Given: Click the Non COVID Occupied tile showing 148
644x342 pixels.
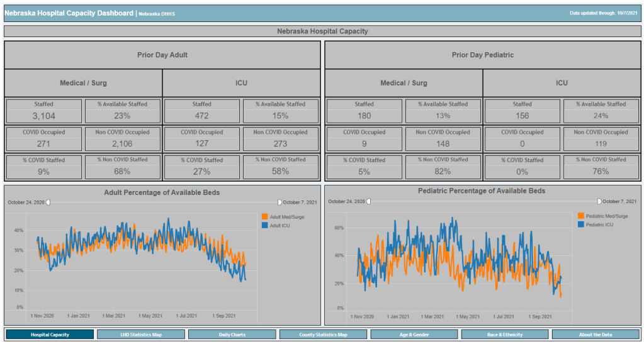Looking at the screenshot, I should pos(443,139).
